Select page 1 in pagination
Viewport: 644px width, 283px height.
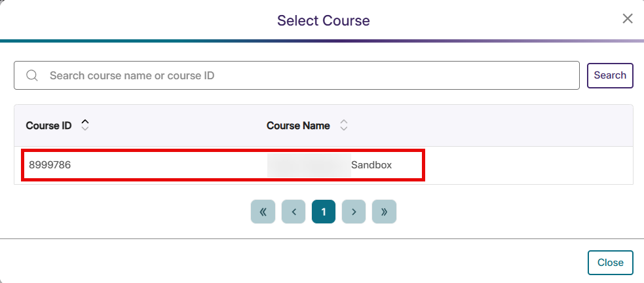[x=324, y=212]
